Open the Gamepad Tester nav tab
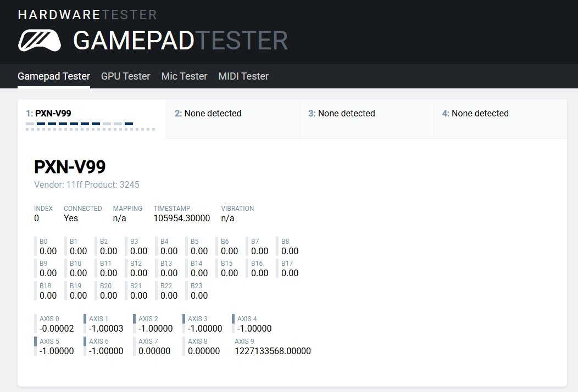This screenshot has width=578, height=392. (x=54, y=76)
